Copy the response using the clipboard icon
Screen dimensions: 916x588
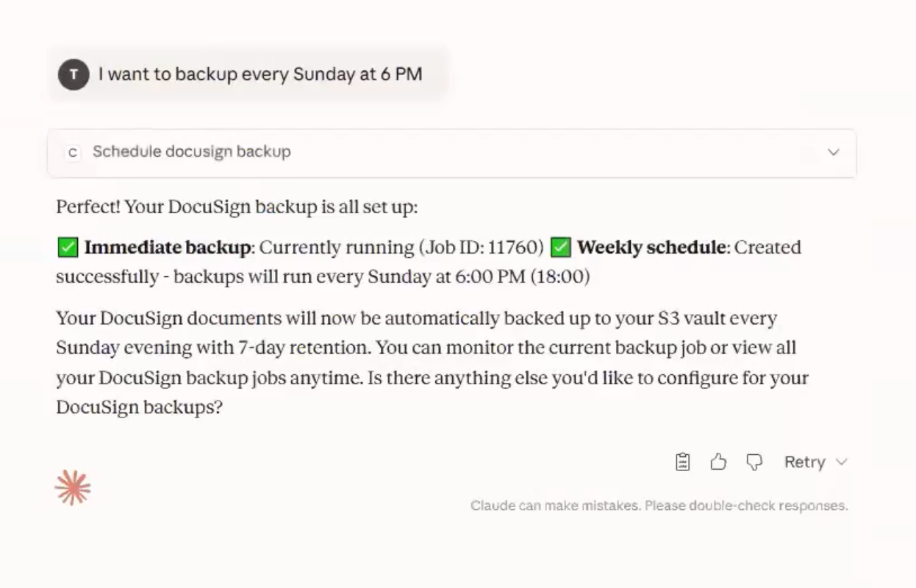pyautogui.click(x=683, y=462)
